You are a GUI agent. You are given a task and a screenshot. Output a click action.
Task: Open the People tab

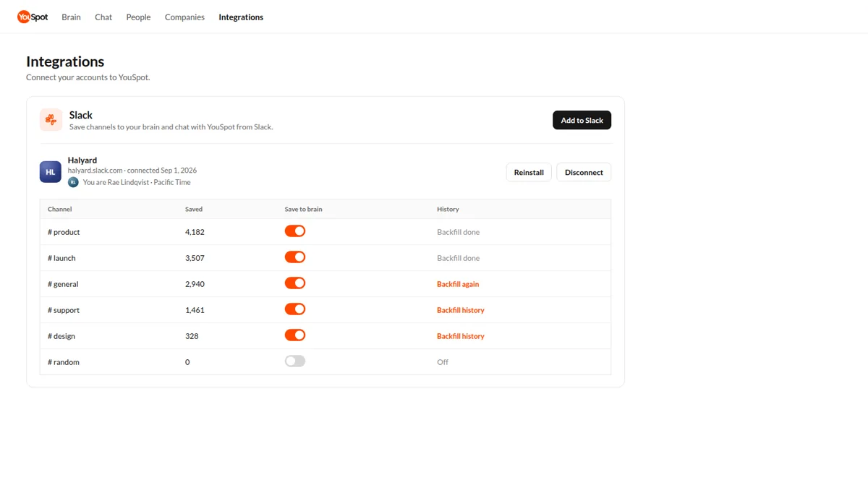[138, 17]
